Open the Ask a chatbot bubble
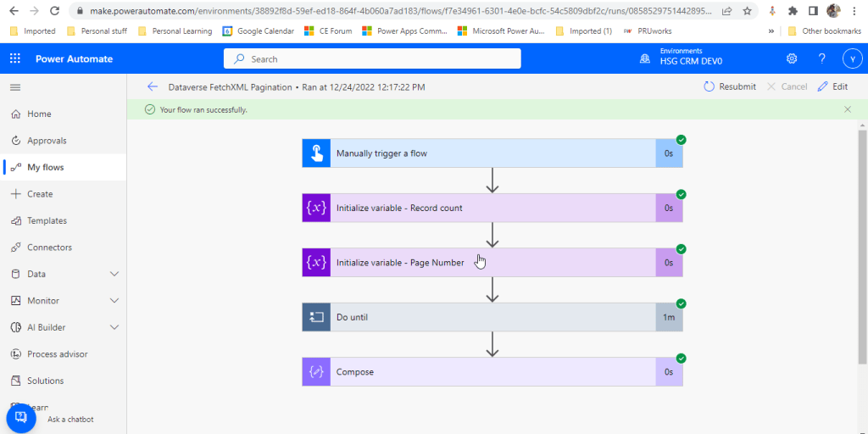 (x=21, y=419)
